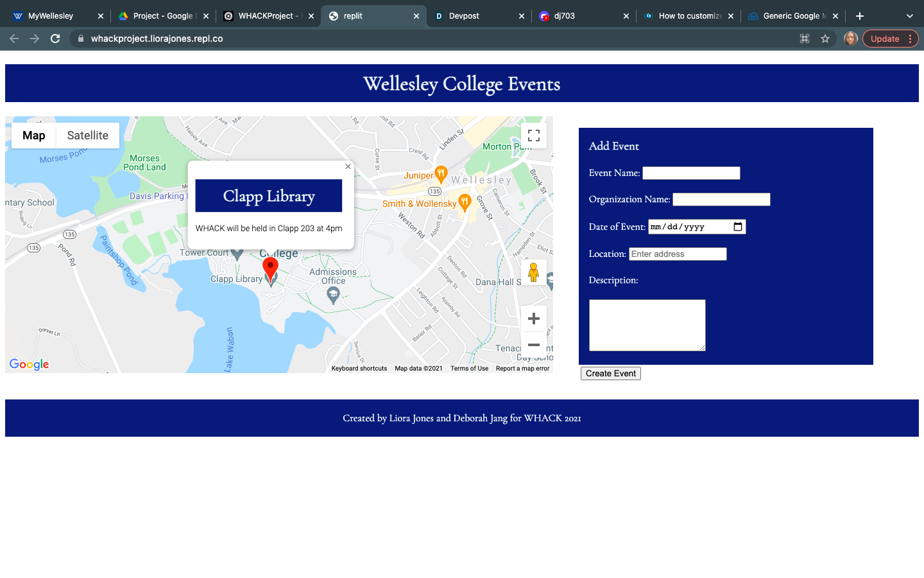Switch map to Satellite view

point(88,136)
